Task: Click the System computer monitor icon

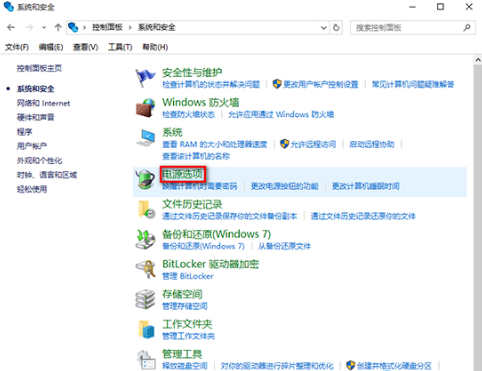Action: coord(145,138)
